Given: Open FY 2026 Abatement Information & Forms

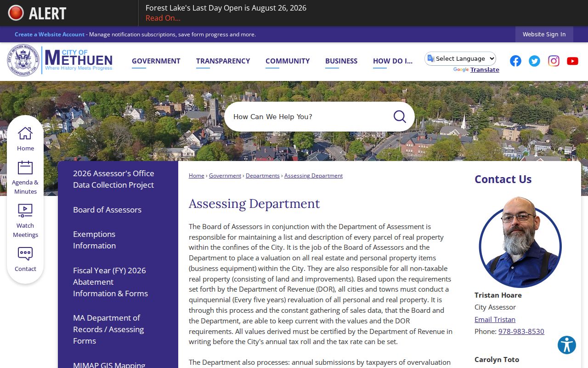Looking at the screenshot, I should 110,282.
